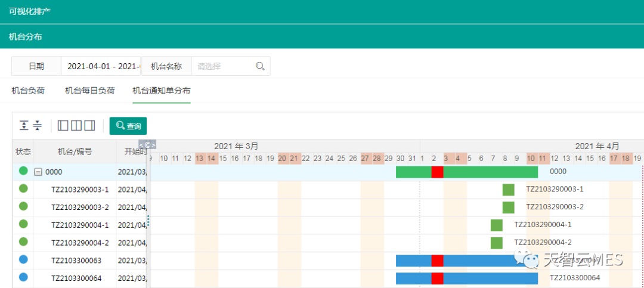Click Gantt label TZ2103300064 beside blue bar
Viewport: 644px width, 288px height.
[x=575, y=278]
